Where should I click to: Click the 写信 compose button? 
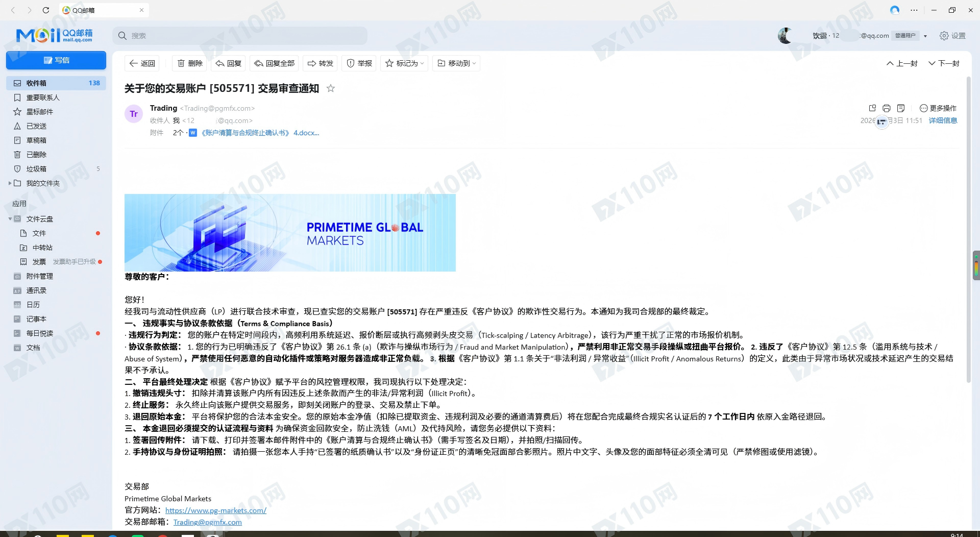pyautogui.click(x=56, y=60)
